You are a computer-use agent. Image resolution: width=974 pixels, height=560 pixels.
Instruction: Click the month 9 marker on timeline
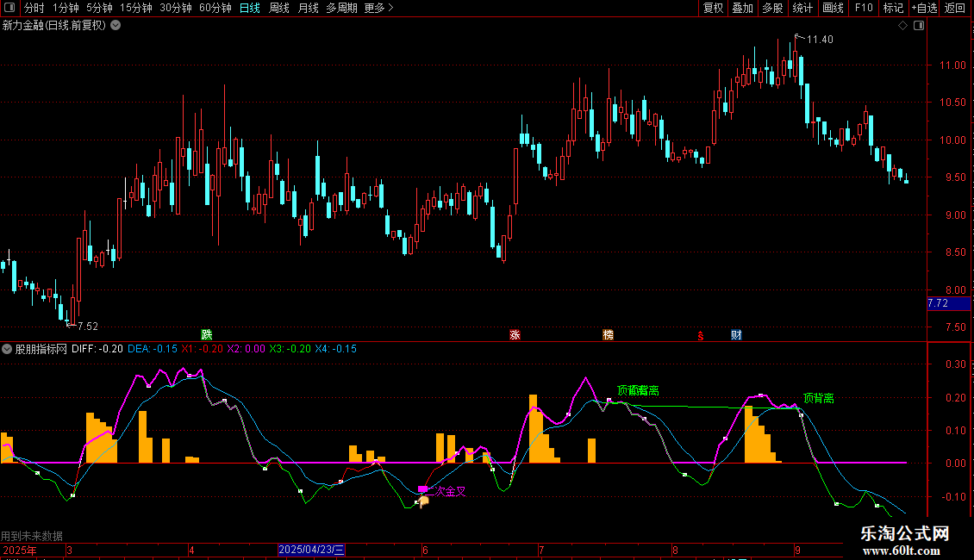(797, 550)
